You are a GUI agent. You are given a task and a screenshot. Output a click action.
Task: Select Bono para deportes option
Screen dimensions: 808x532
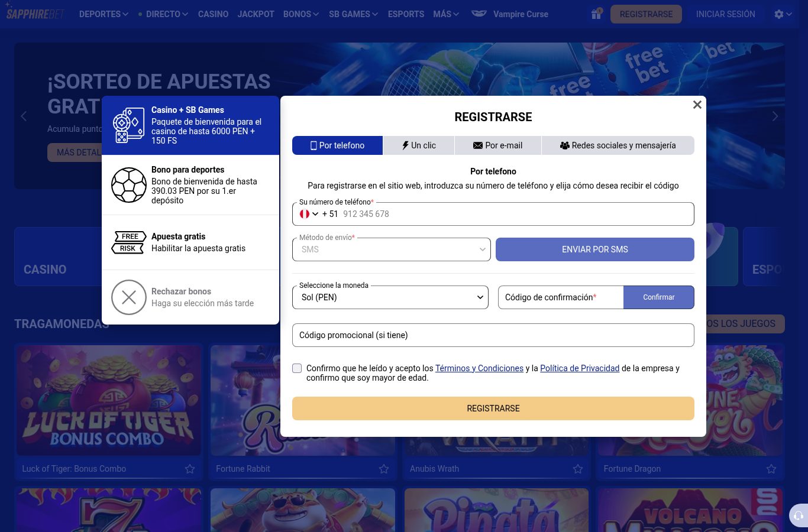(x=190, y=185)
